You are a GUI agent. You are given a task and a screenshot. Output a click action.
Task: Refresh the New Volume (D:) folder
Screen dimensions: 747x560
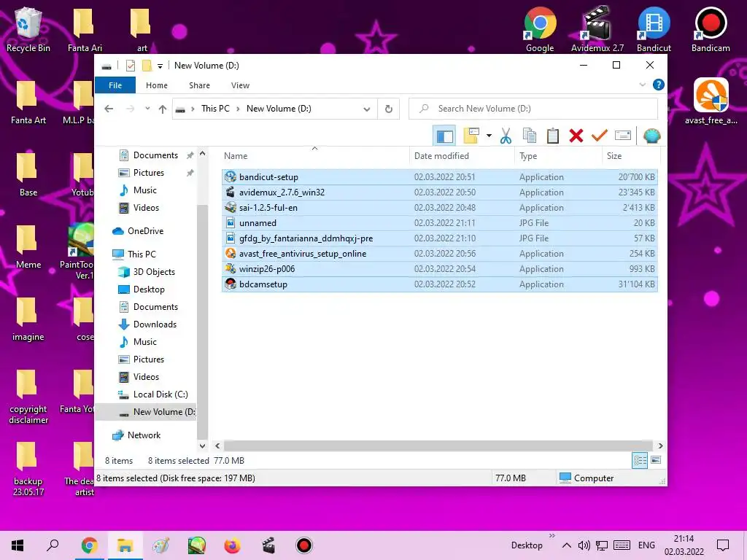coord(389,109)
